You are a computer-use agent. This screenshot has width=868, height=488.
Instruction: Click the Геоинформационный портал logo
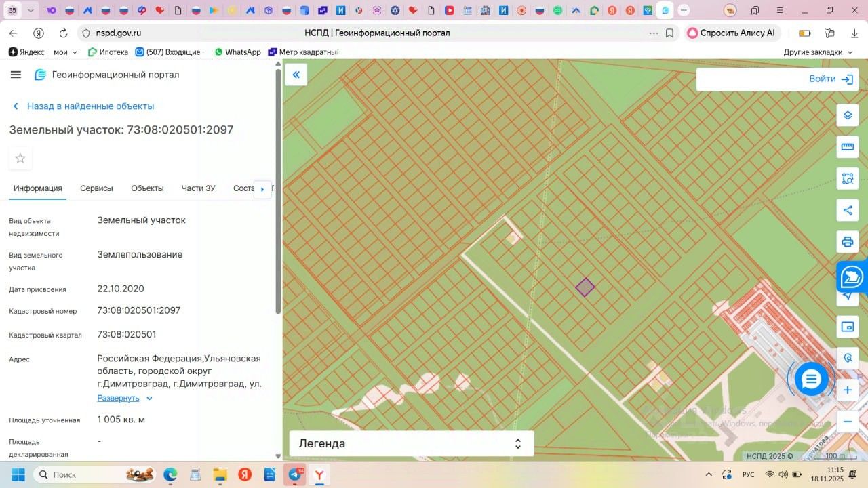tap(40, 75)
